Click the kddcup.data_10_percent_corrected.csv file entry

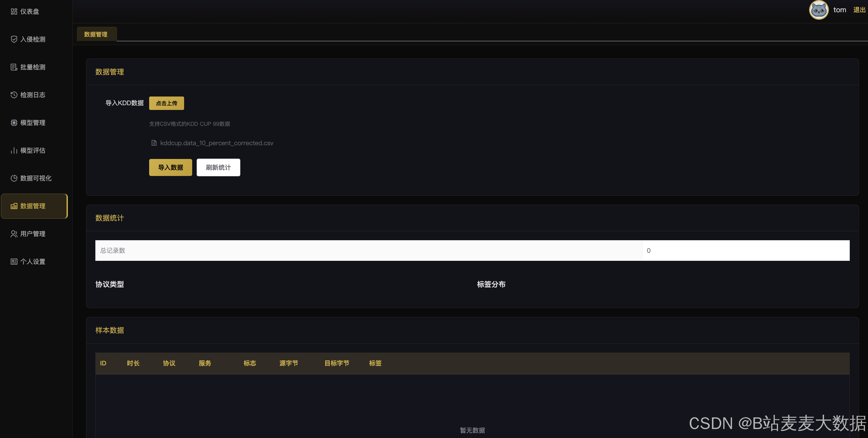[217, 143]
